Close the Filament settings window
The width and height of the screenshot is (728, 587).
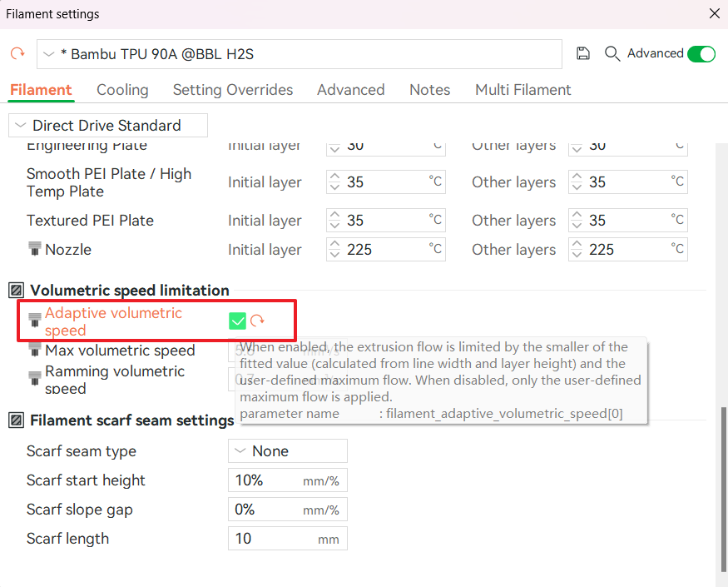pos(715,13)
